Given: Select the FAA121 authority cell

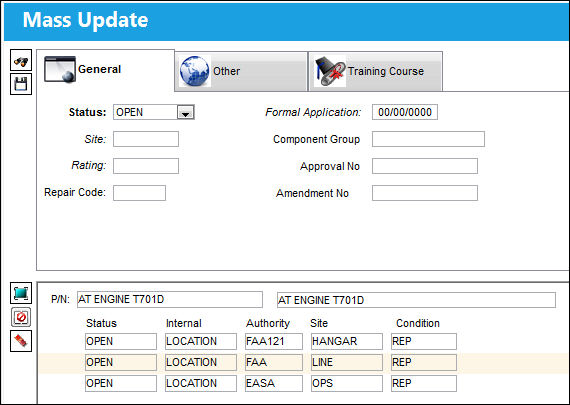Looking at the screenshot, I should 274,341.
